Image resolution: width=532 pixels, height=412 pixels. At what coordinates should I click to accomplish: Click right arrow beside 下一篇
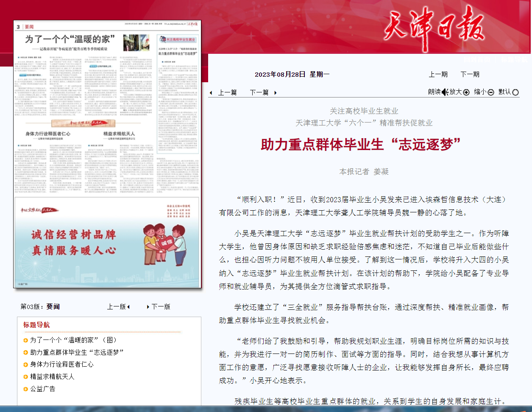pyautogui.click(x=276, y=93)
